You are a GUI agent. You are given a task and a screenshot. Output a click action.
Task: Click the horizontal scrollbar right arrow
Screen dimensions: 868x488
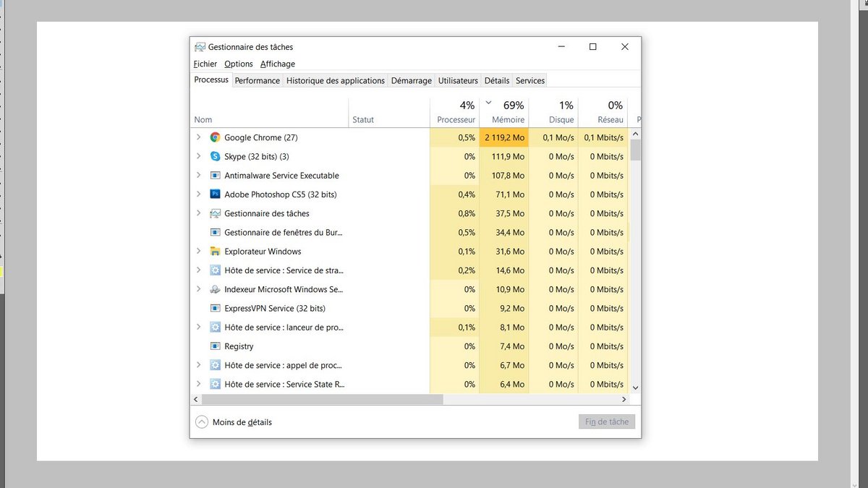[x=624, y=399]
